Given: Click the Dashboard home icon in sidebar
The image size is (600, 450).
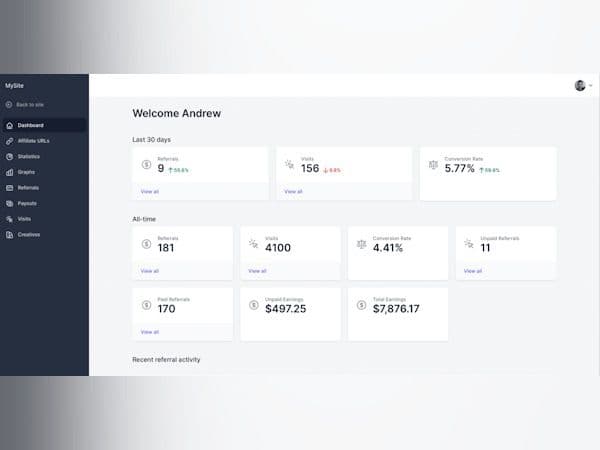Looking at the screenshot, I should 10,126.
